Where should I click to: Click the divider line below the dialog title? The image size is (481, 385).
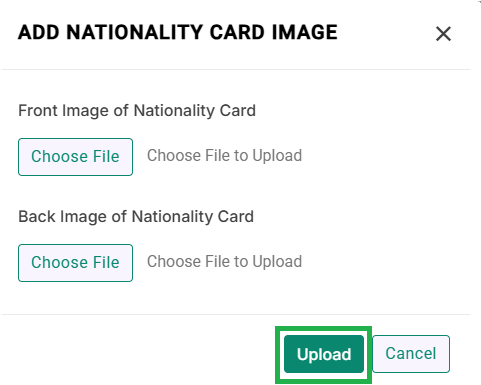point(236,69)
